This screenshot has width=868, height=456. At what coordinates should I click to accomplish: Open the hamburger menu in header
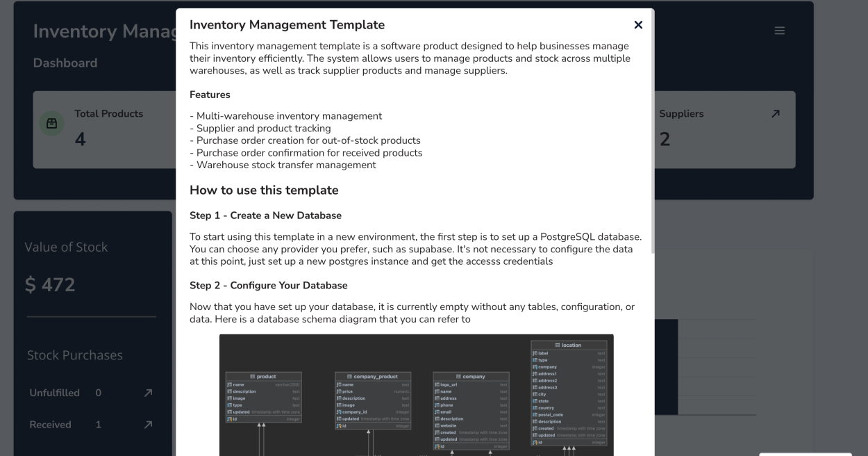tap(780, 31)
